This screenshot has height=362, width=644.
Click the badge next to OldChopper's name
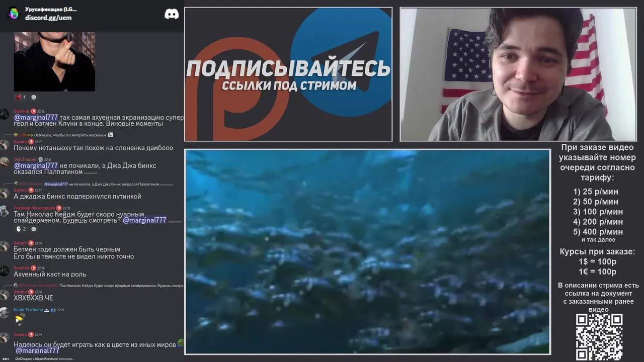(41, 159)
